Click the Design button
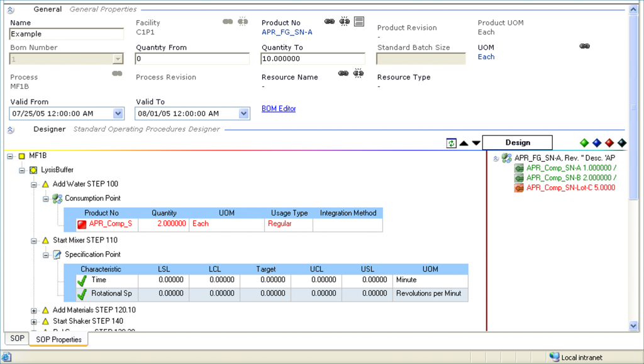644x364 pixels. pos(517,143)
